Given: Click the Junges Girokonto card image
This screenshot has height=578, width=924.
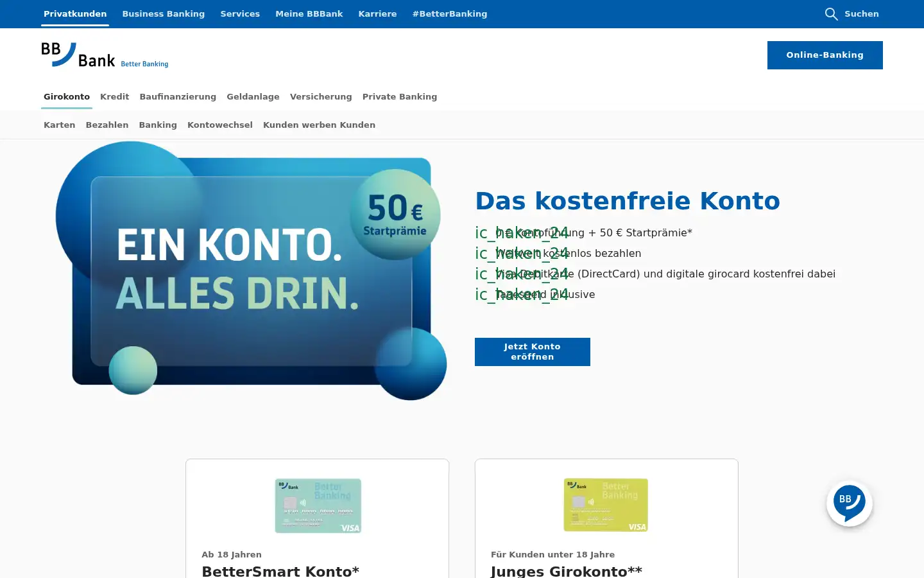Looking at the screenshot, I should pyautogui.click(x=606, y=505).
